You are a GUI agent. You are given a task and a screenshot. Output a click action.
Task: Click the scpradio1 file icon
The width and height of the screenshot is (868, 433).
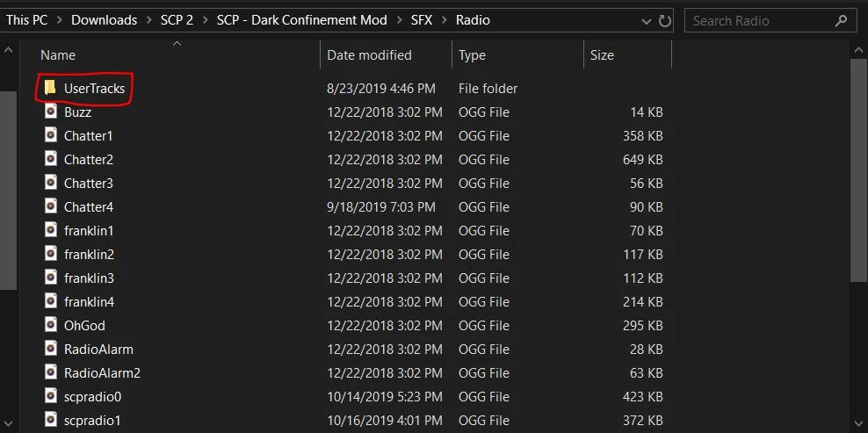tap(51, 420)
